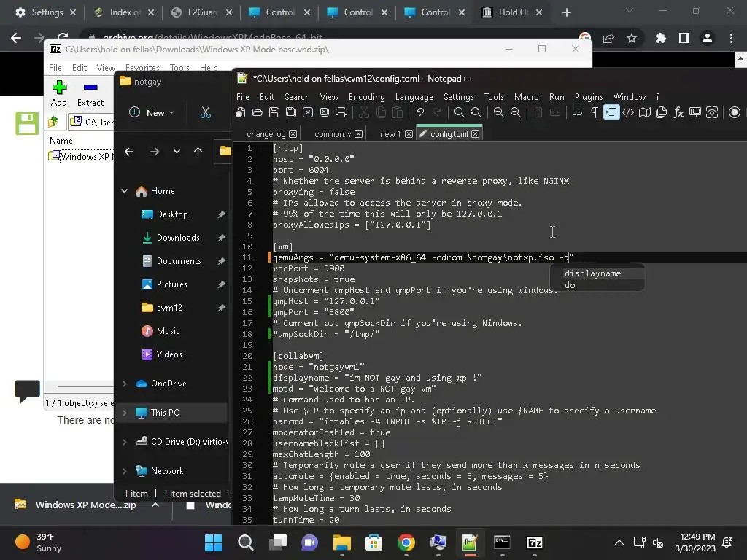This screenshot has height=560, width=747.
Task: Close the change.log tab
Action: [293, 134]
